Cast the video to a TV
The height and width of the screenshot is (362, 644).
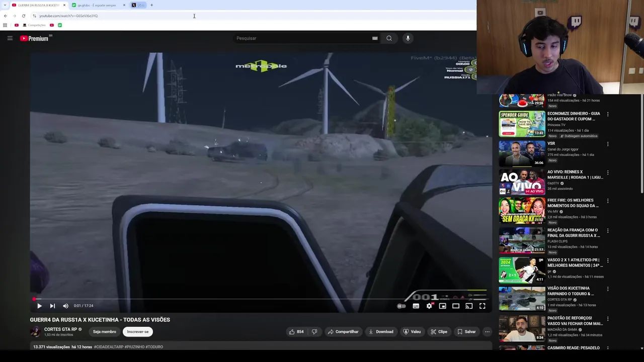[x=469, y=306]
